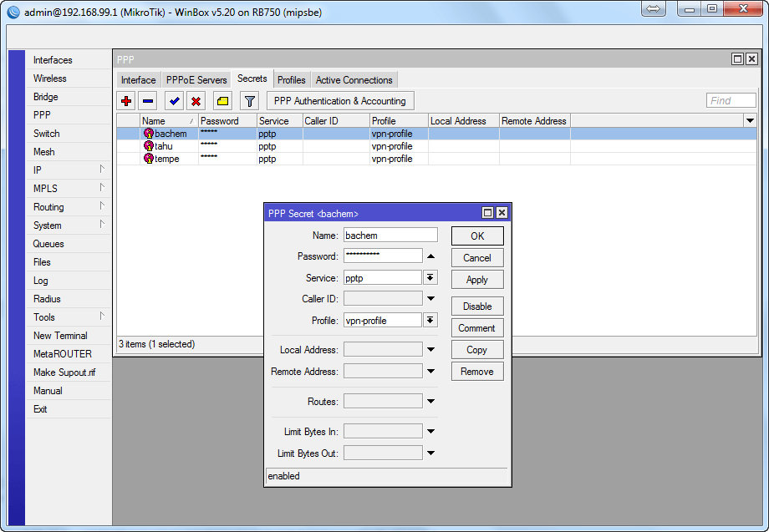
Task: Maximize the PPP Secret dialog
Action: pos(487,213)
